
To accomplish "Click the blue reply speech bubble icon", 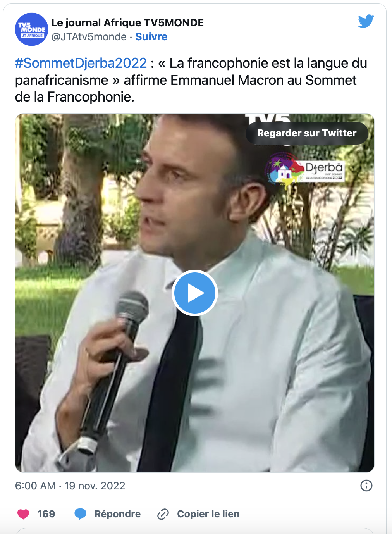I will point(80,514).
